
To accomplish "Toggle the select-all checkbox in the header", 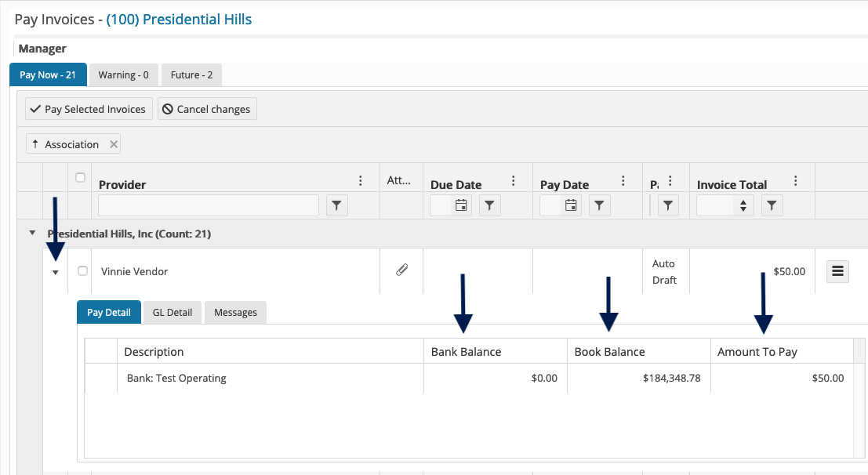I will [80, 178].
